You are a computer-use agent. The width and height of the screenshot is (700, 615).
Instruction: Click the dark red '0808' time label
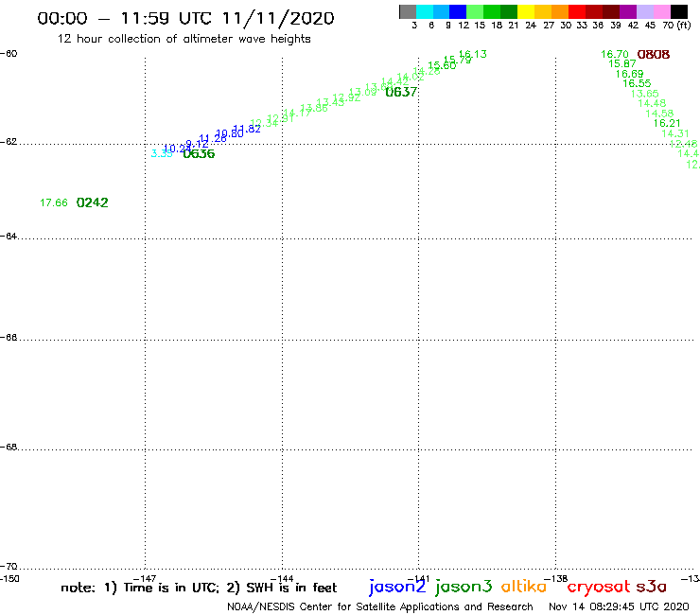(654, 55)
